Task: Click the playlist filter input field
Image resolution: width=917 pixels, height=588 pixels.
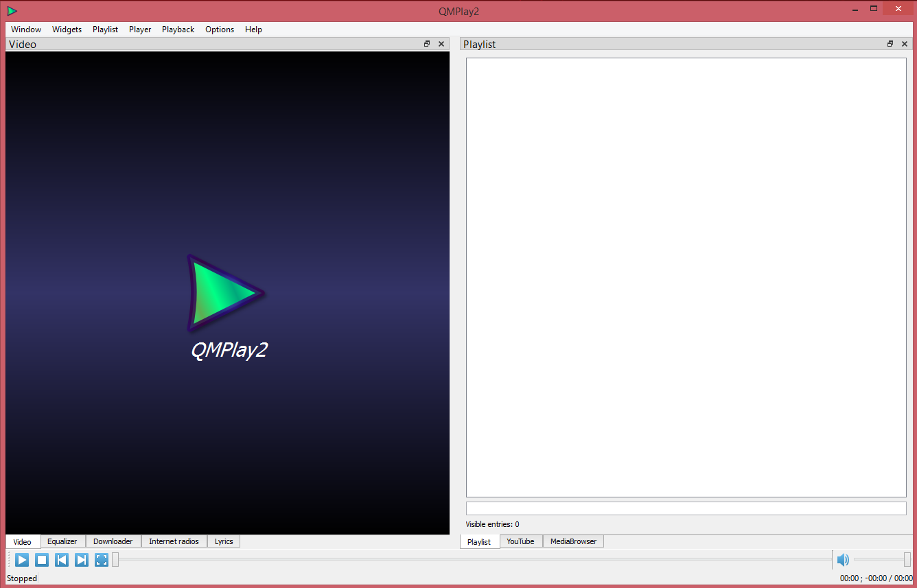Action: tap(686, 508)
